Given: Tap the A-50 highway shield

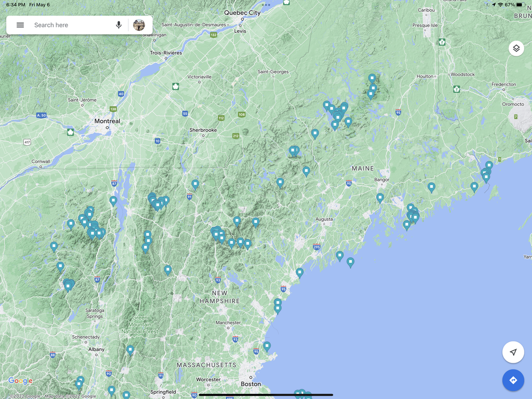Looking at the screenshot, I should point(41,115).
